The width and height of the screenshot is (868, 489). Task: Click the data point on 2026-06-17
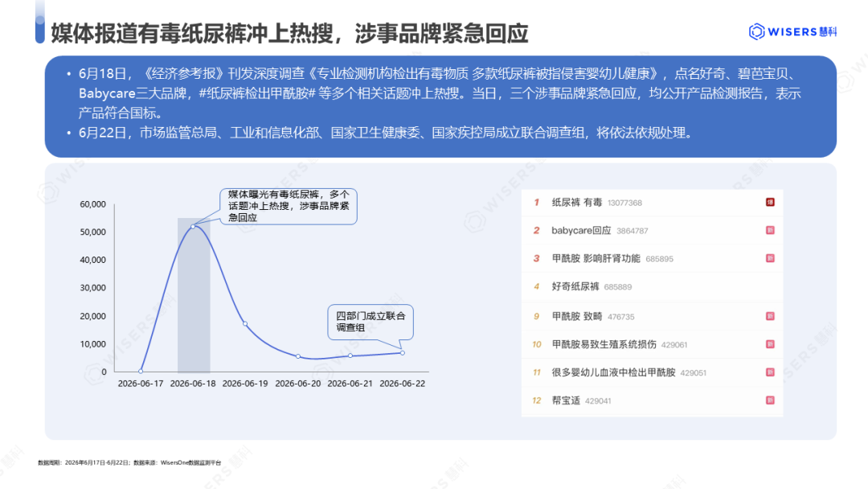(x=141, y=371)
